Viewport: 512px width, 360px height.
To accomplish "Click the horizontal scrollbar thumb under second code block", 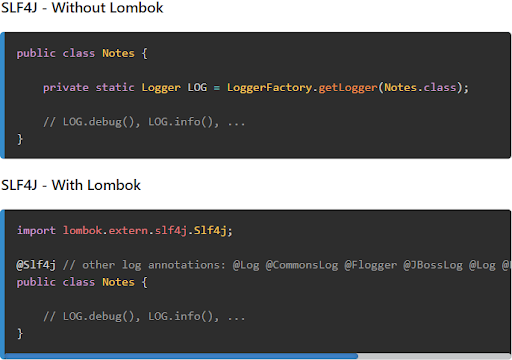I will [181, 356].
